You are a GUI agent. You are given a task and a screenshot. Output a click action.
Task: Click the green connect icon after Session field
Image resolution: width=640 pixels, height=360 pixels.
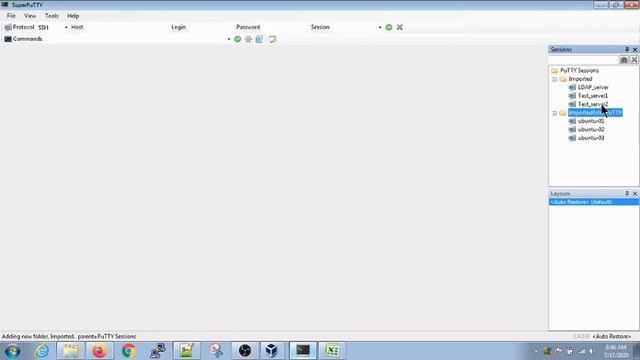(389, 27)
